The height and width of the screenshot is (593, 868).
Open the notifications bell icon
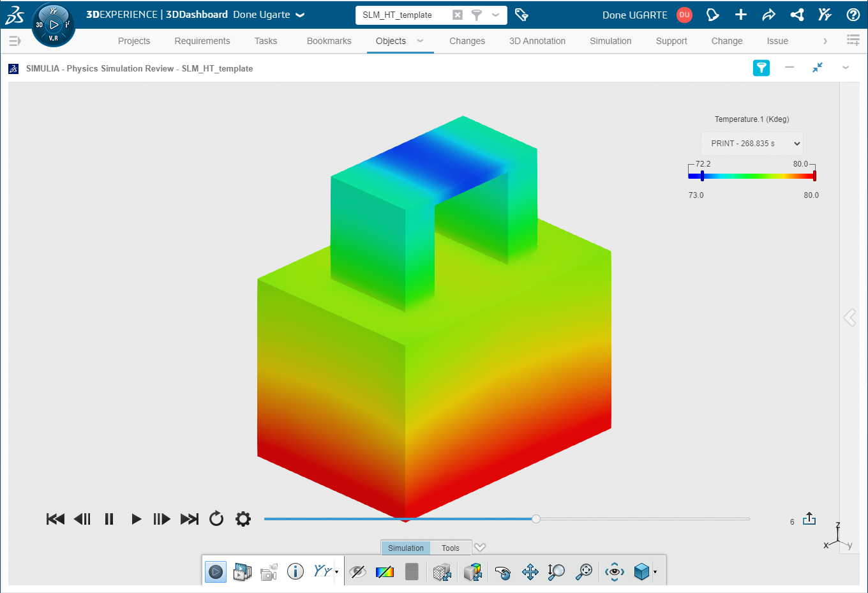(x=712, y=15)
